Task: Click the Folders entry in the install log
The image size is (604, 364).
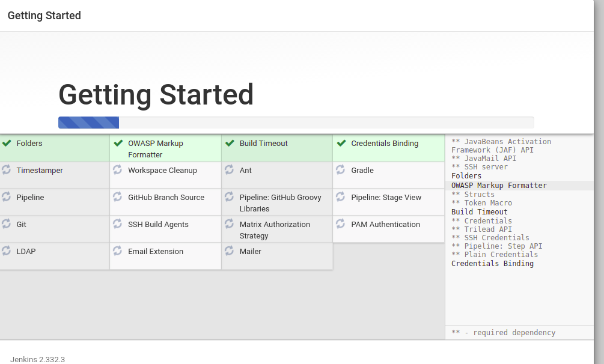Action: click(466, 175)
